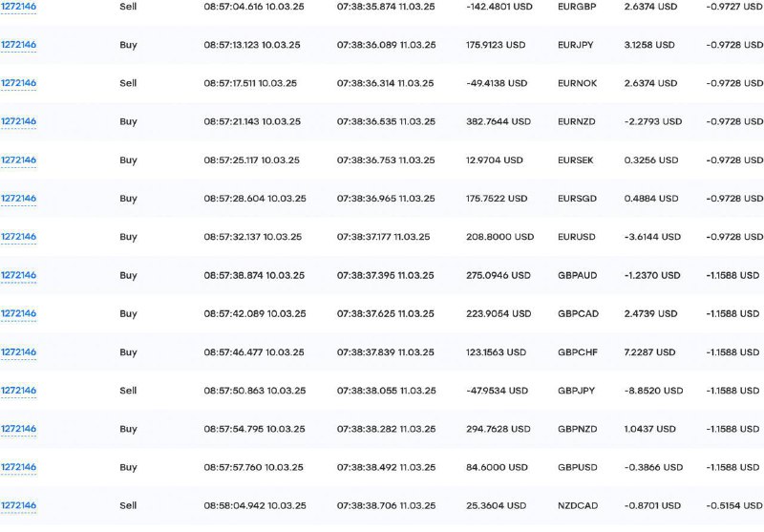Open account link 1272146 in GBPUSD row
Image resolution: width=764 pixels, height=532 pixels.
coord(18,468)
